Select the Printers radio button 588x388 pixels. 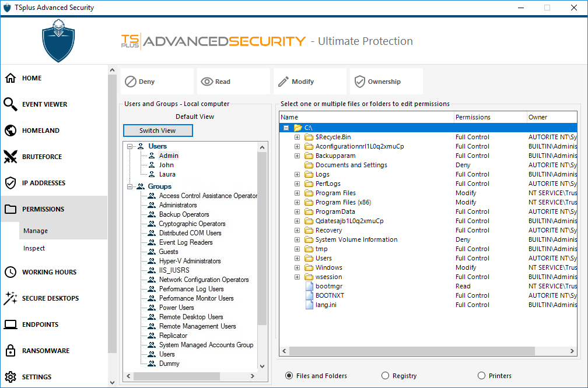(x=481, y=376)
